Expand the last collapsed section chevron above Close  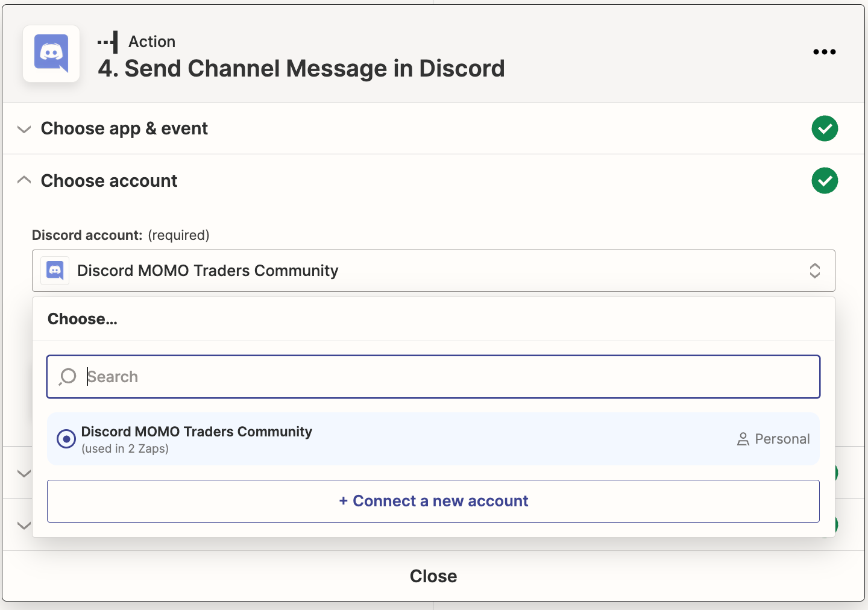[x=24, y=526]
